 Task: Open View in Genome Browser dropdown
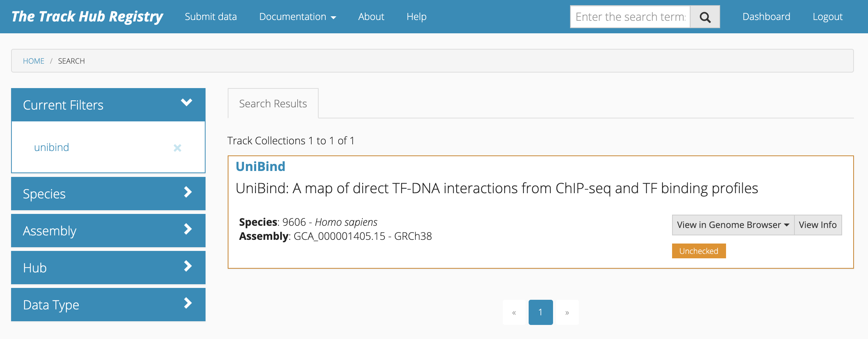coord(733,225)
